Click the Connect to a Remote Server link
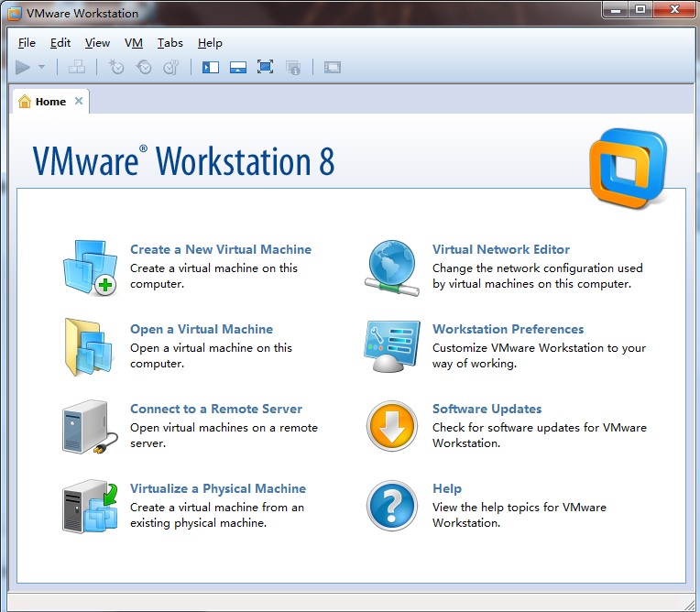The width and height of the screenshot is (700, 612). (x=216, y=409)
